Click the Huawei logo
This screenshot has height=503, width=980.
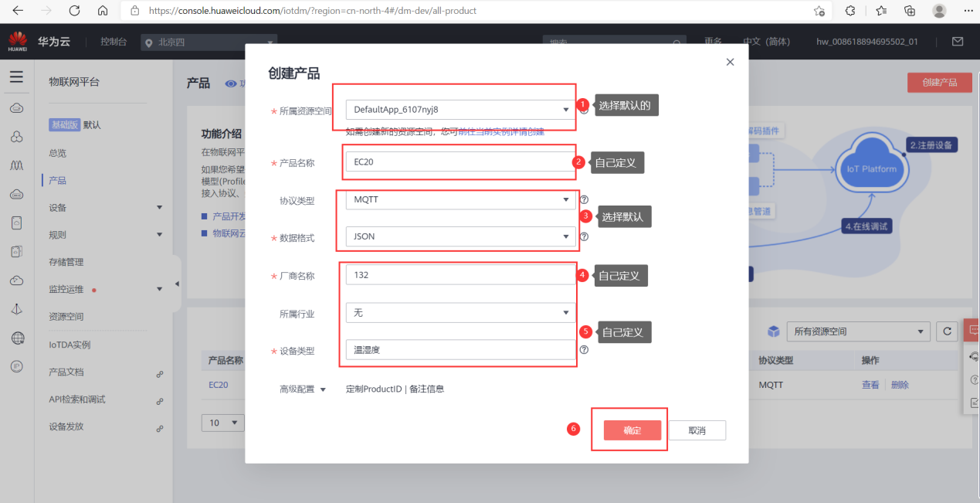[x=17, y=42]
